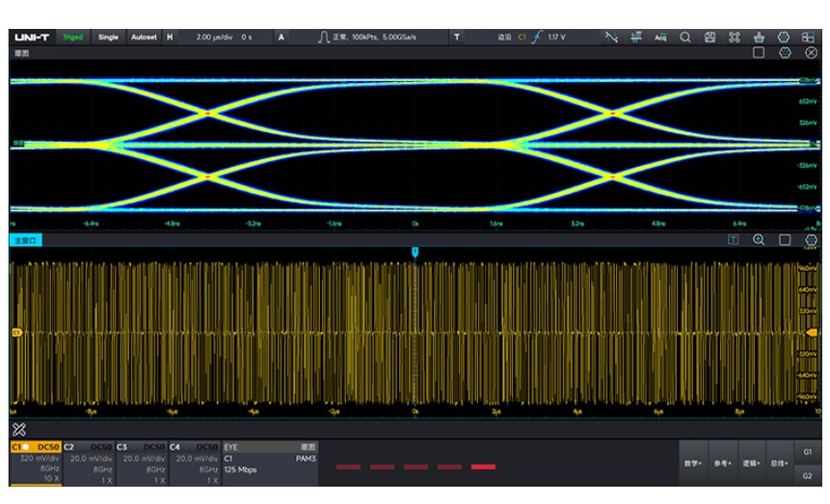Click the cursor lines icon in top toolbar

(611, 38)
